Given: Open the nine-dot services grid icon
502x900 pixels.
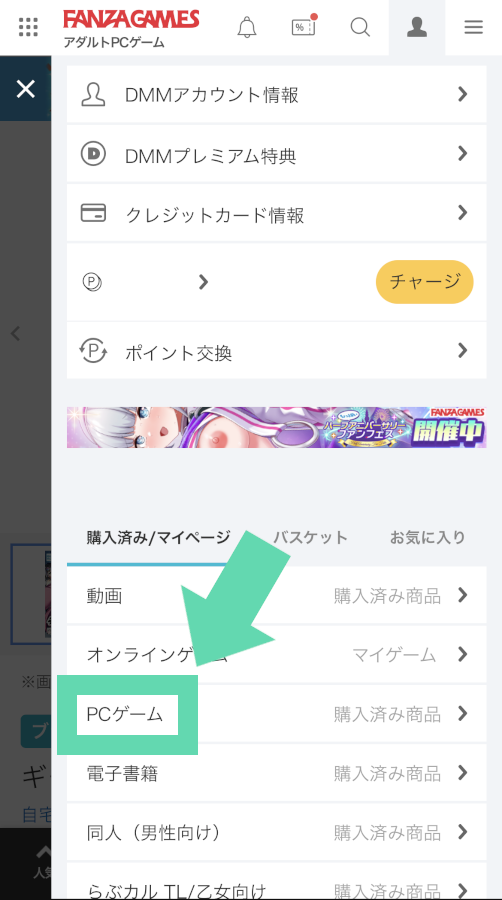Looking at the screenshot, I should point(28,27).
